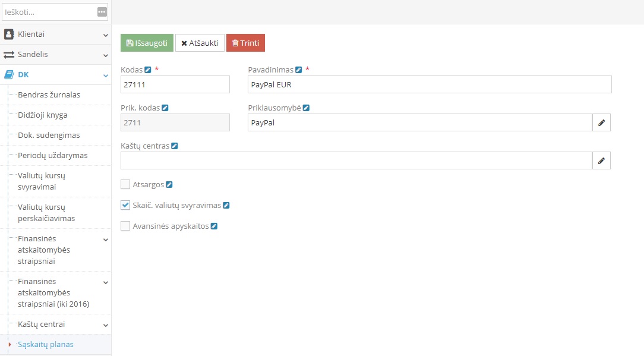Click edit icon beside Pavadinimas label

pos(299,70)
